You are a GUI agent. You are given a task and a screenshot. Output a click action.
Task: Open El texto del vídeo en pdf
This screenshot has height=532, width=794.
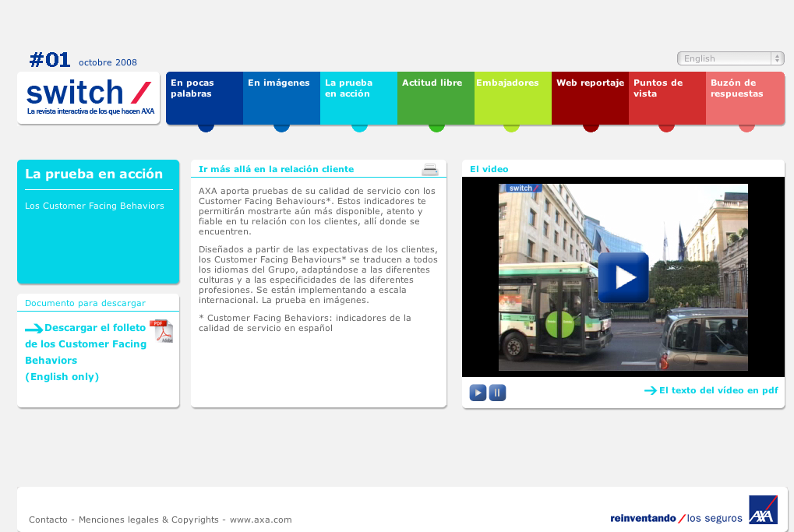pos(718,390)
